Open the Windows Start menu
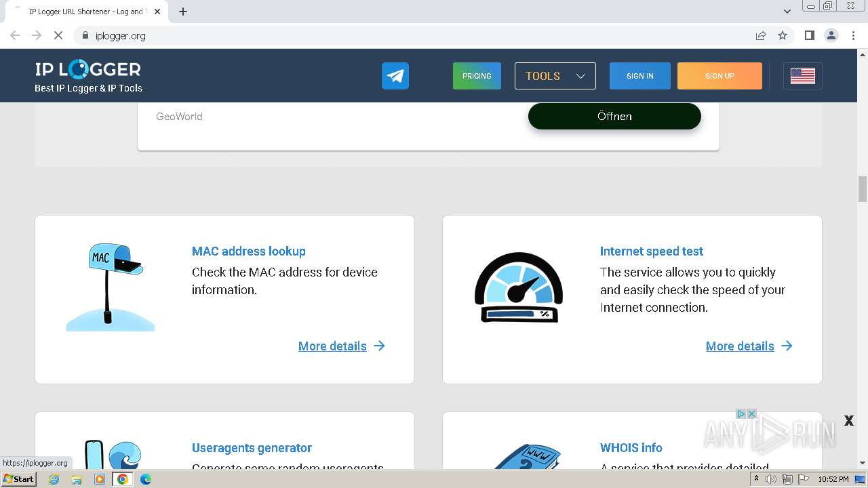 pyautogui.click(x=19, y=479)
